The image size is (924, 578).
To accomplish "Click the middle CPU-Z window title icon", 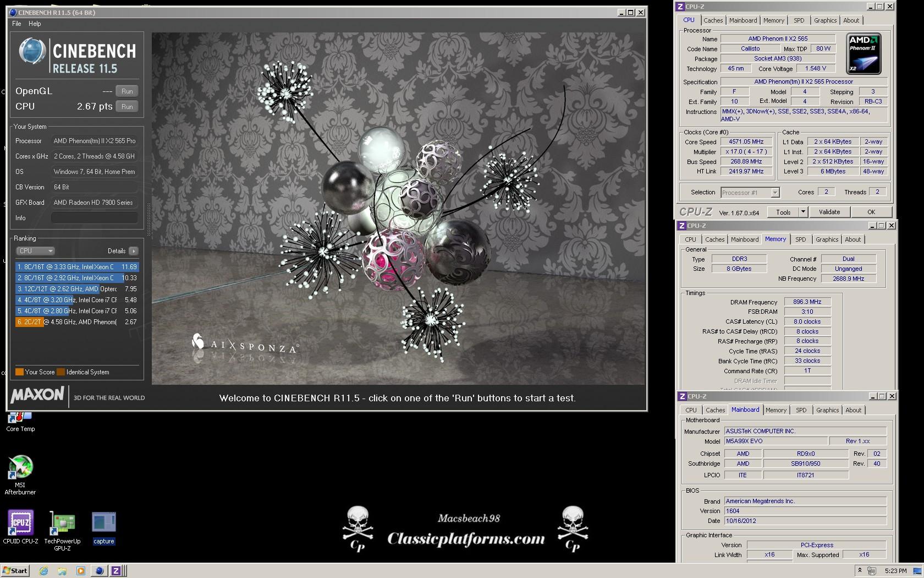I will (682, 226).
